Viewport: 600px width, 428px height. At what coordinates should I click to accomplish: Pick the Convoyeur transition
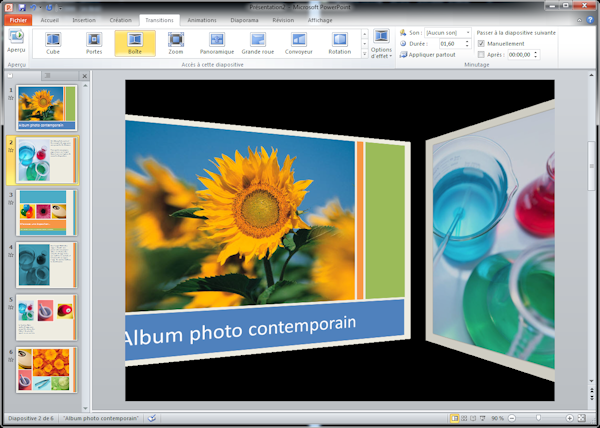[x=299, y=42]
